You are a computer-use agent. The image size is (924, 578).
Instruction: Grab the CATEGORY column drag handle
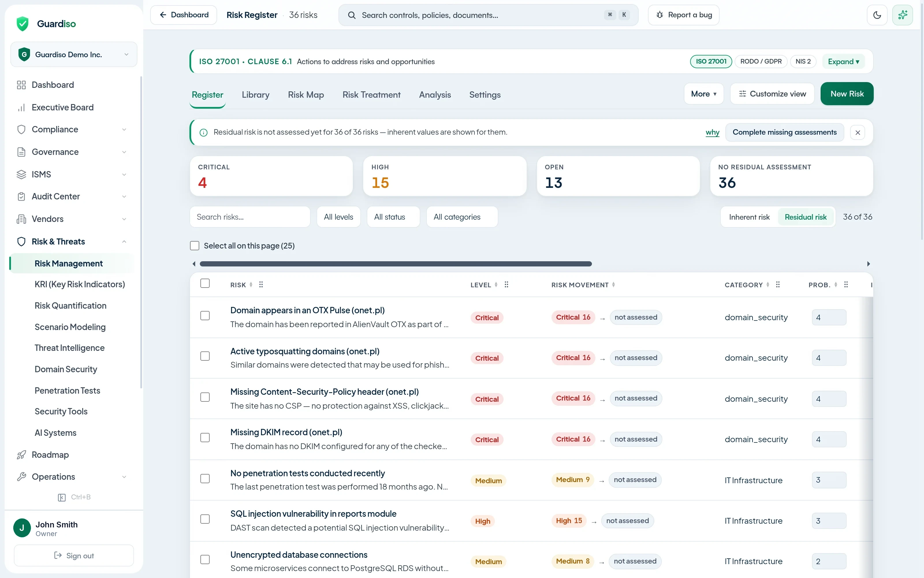(x=778, y=284)
